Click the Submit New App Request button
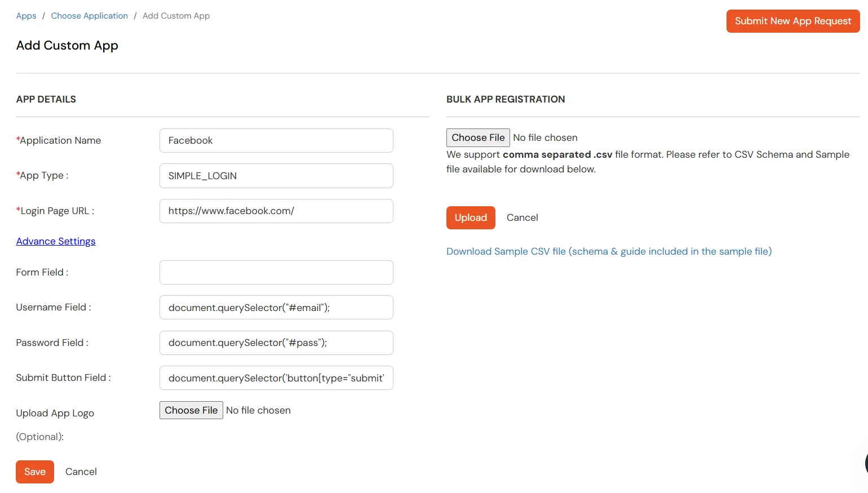This screenshot has height=493, width=868. [x=793, y=21]
